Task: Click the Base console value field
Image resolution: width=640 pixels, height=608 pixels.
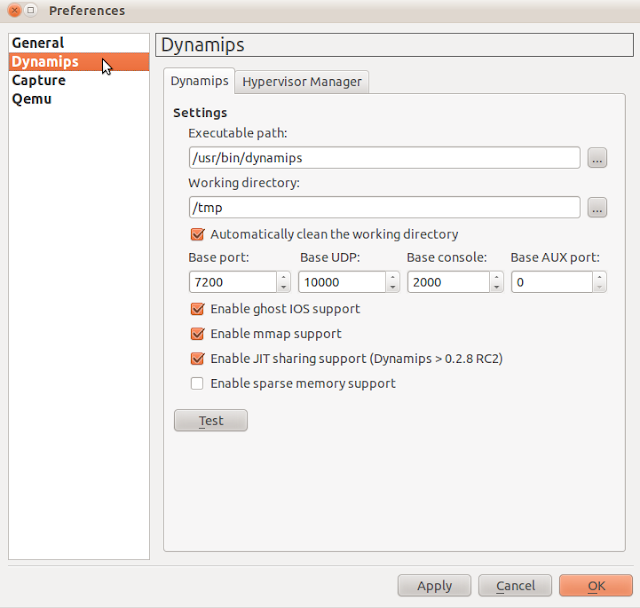Action: [449, 282]
